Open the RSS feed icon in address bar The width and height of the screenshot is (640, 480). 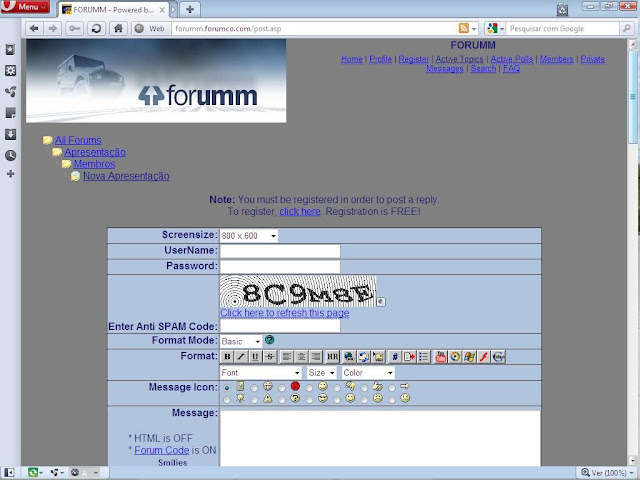pyautogui.click(x=464, y=28)
